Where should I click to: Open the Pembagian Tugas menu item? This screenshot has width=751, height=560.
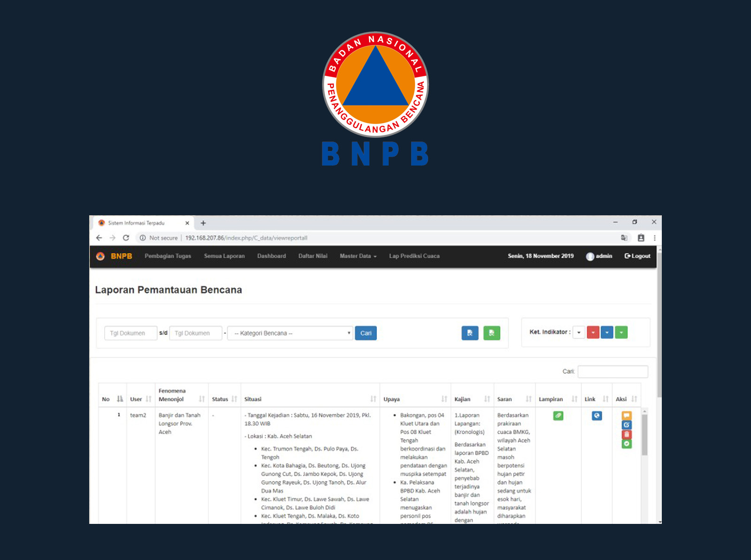[168, 256]
